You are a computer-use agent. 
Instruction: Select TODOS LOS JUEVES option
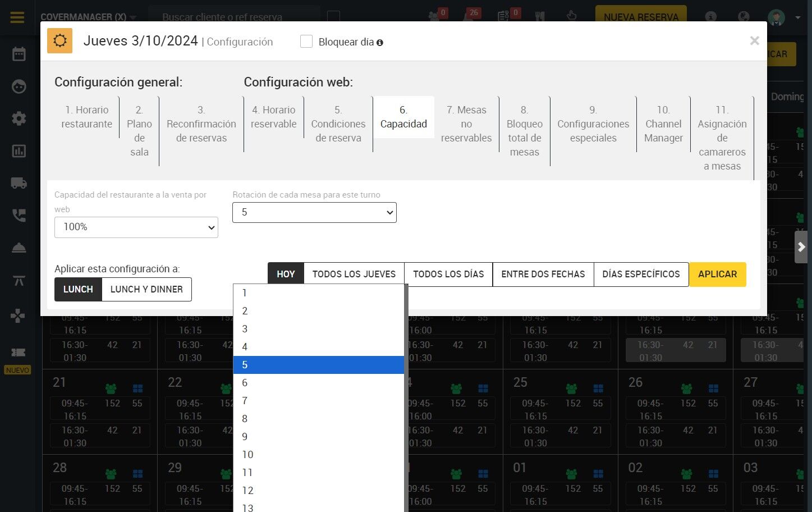[x=354, y=274]
